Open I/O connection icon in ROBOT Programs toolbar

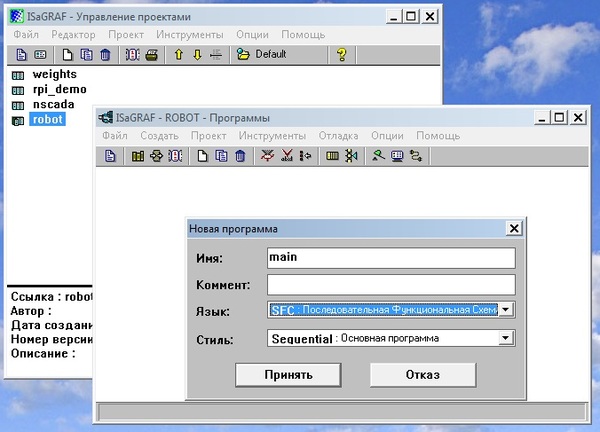175,156
